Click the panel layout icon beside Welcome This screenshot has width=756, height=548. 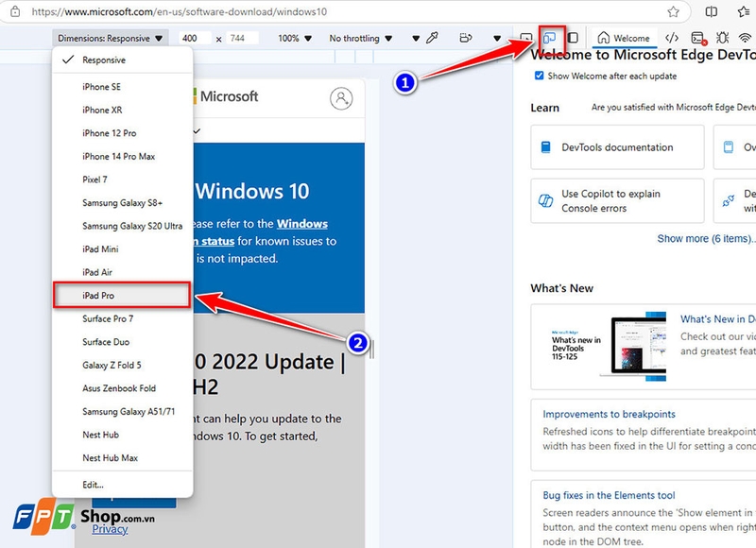coord(573,38)
